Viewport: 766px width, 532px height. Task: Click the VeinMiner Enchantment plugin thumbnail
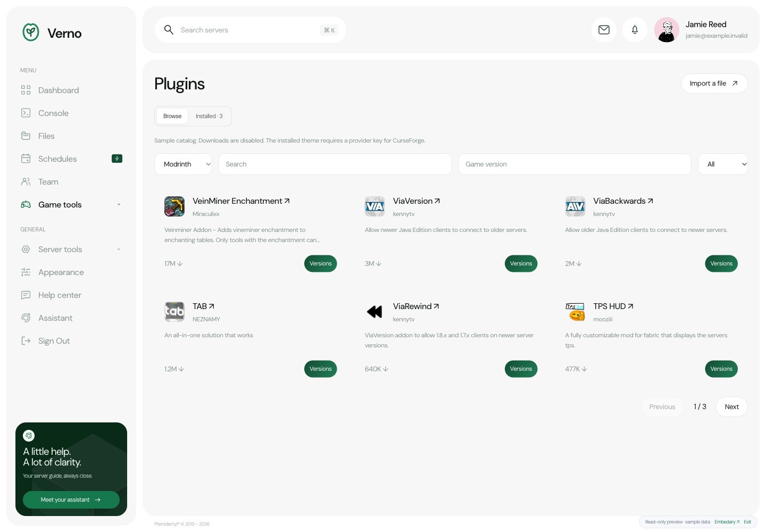(x=174, y=206)
